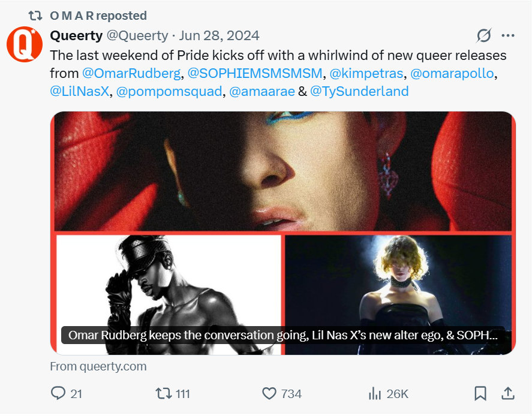Open the O M A R reposted link

point(98,16)
